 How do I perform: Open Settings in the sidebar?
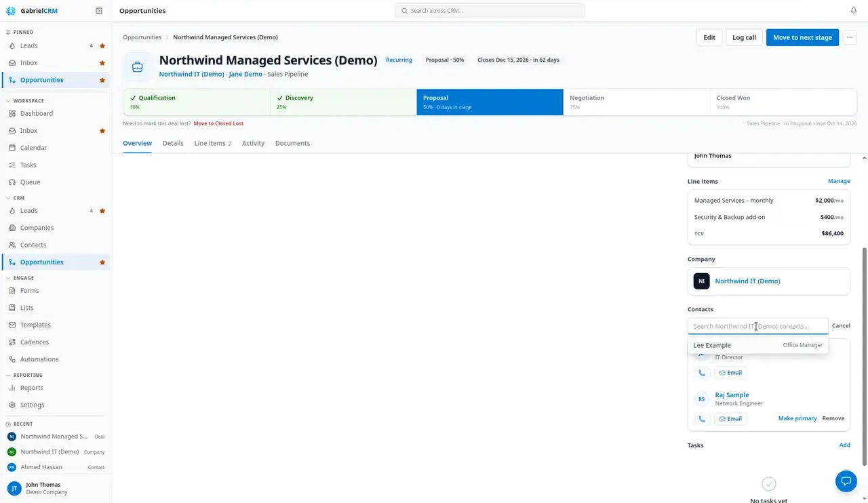coord(56,405)
